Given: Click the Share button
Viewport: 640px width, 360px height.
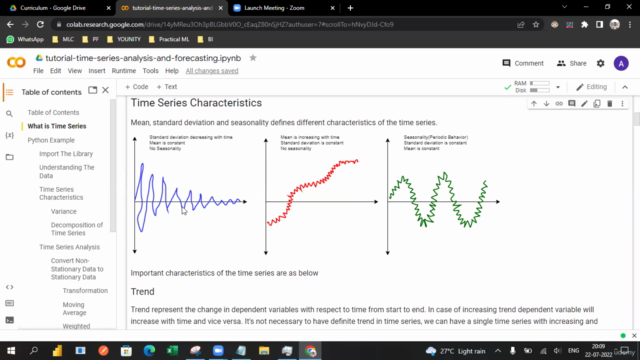Looking at the screenshot, I should (571, 63).
